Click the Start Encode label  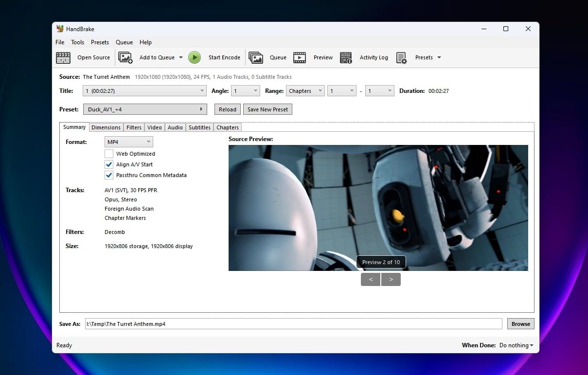click(224, 57)
